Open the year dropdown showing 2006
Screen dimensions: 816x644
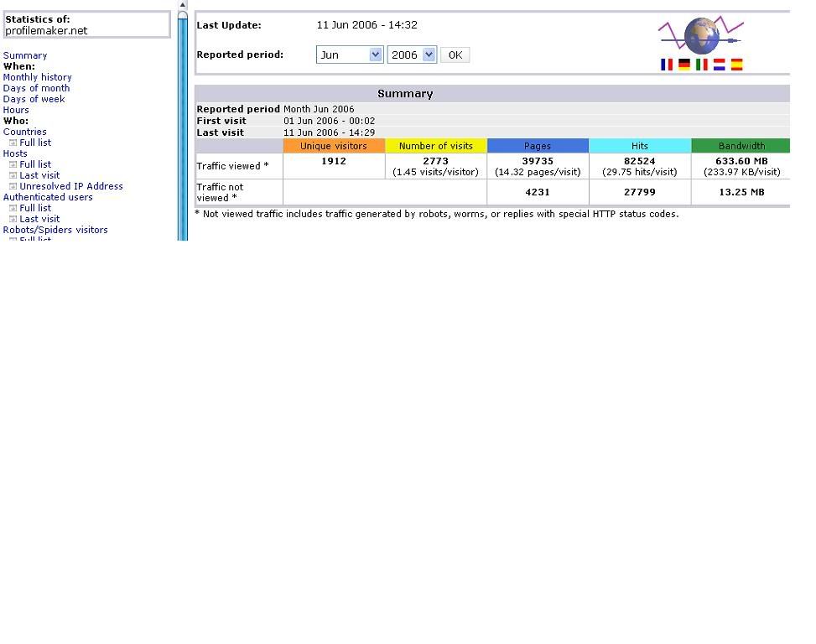click(x=412, y=55)
